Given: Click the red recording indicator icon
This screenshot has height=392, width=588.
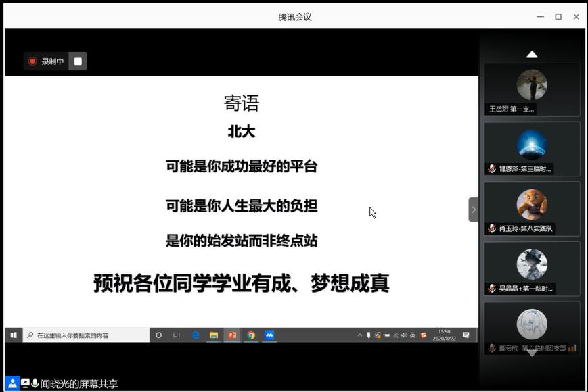Looking at the screenshot, I should 32,62.
